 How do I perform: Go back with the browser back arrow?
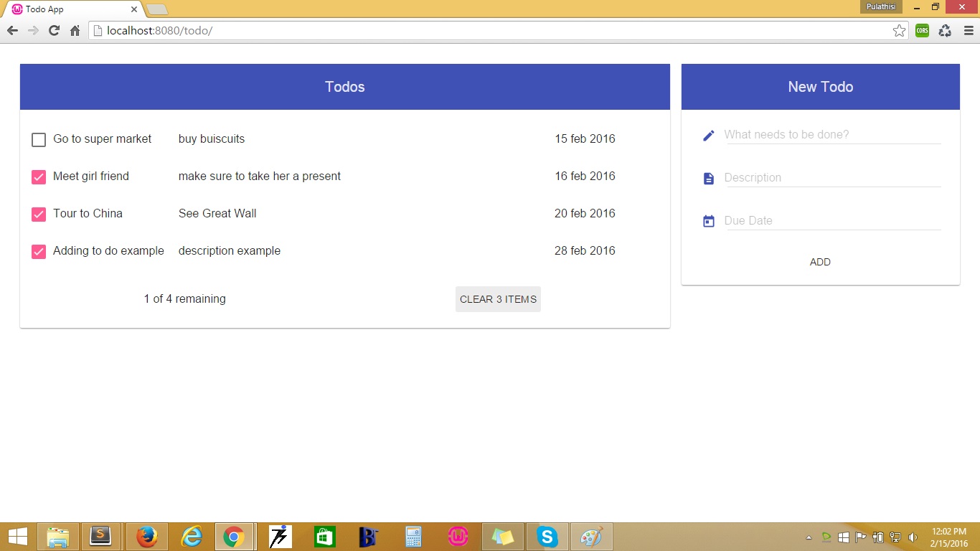12,31
